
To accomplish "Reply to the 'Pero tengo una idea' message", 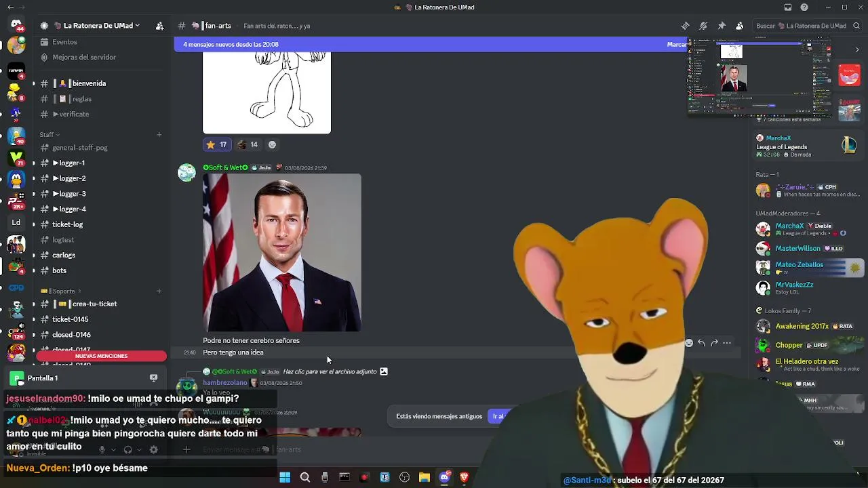I will point(701,343).
